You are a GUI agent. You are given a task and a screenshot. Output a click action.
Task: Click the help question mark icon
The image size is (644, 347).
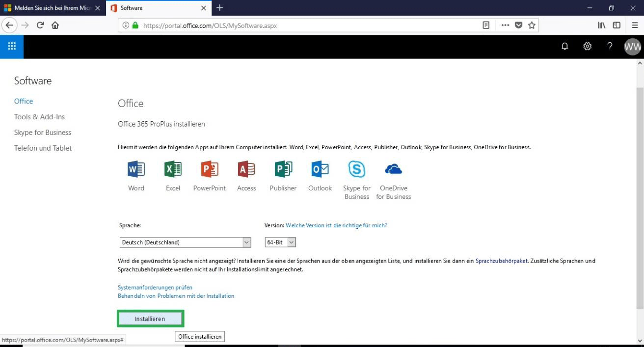(610, 46)
